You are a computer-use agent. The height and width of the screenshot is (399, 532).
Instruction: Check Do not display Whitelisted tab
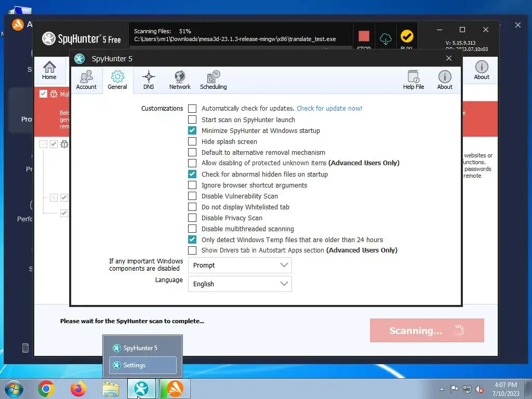(x=192, y=207)
